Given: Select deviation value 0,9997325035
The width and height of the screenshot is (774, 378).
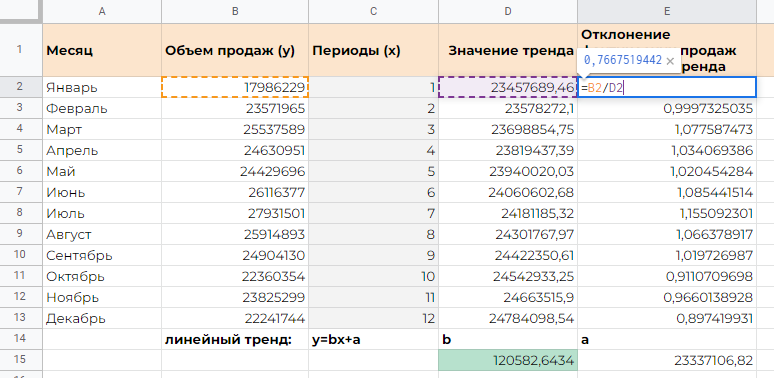Looking at the screenshot, I should point(666,108).
